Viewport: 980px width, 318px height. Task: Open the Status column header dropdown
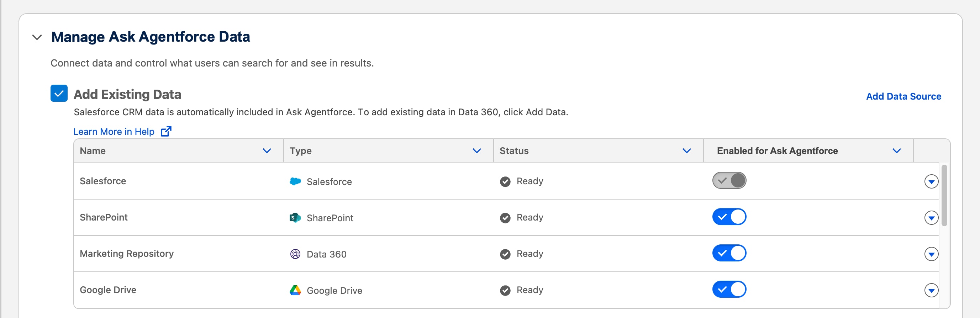(x=687, y=151)
